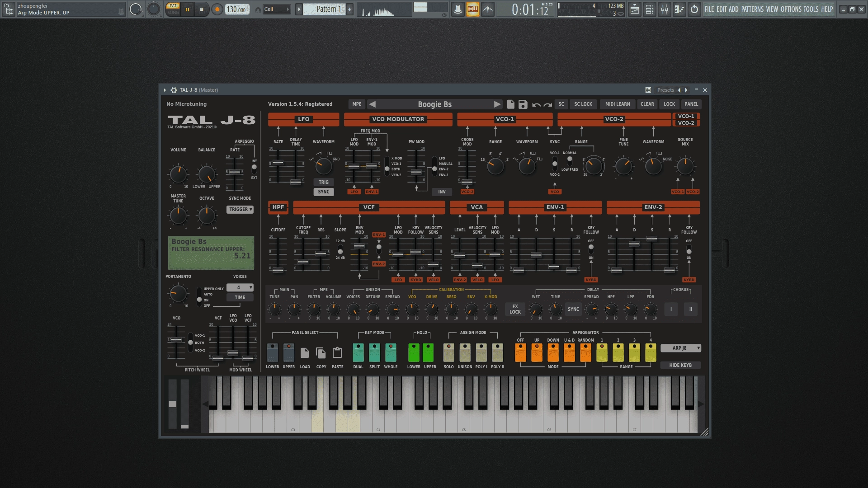Click the MPE button
The image size is (868, 488).
357,104
